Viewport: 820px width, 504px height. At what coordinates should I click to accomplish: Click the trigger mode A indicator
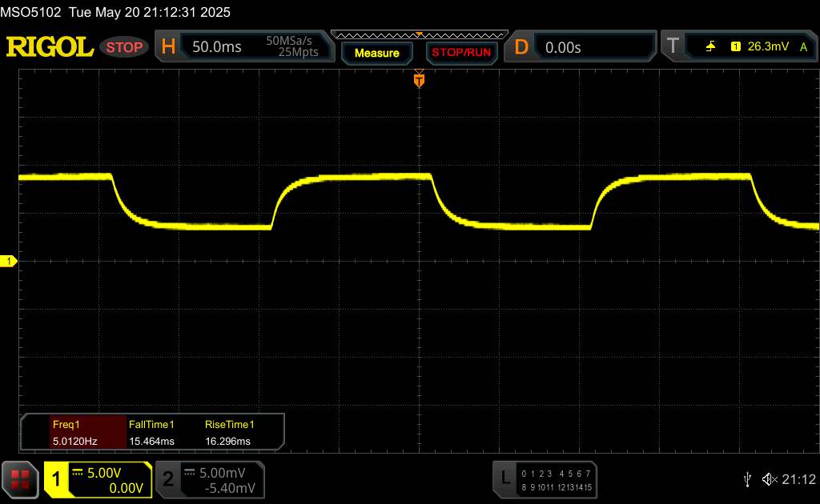click(804, 47)
